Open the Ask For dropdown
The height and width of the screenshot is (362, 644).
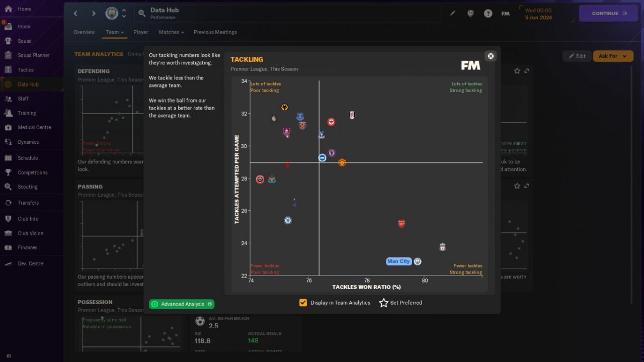pyautogui.click(x=613, y=56)
